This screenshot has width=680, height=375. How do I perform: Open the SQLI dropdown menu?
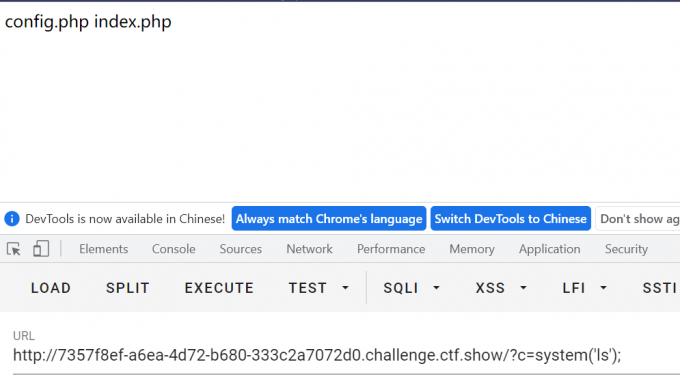click(411, 288)
